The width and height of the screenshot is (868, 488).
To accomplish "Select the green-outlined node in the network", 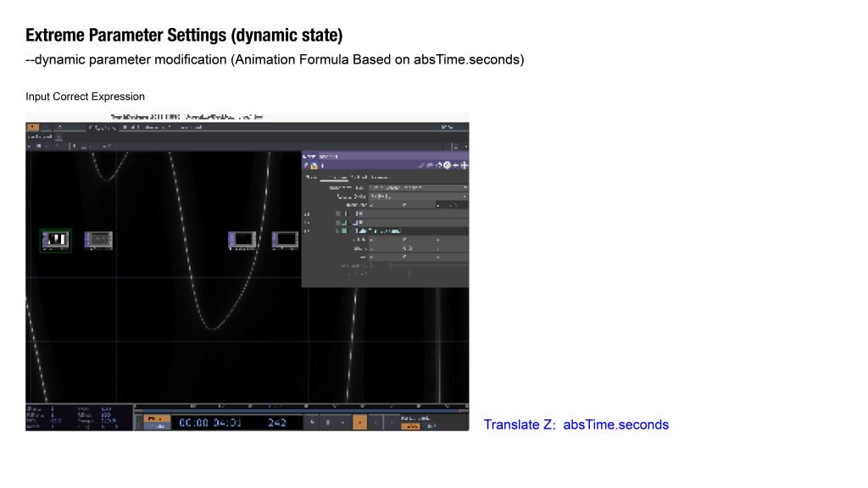I will [x=55, y=241].
